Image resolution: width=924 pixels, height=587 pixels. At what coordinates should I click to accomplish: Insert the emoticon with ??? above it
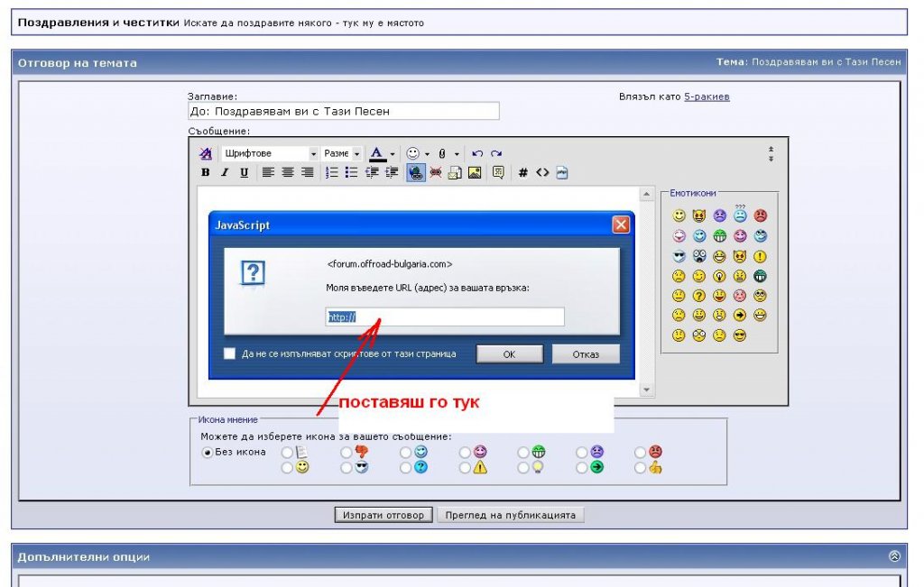[x=740, y=215]
